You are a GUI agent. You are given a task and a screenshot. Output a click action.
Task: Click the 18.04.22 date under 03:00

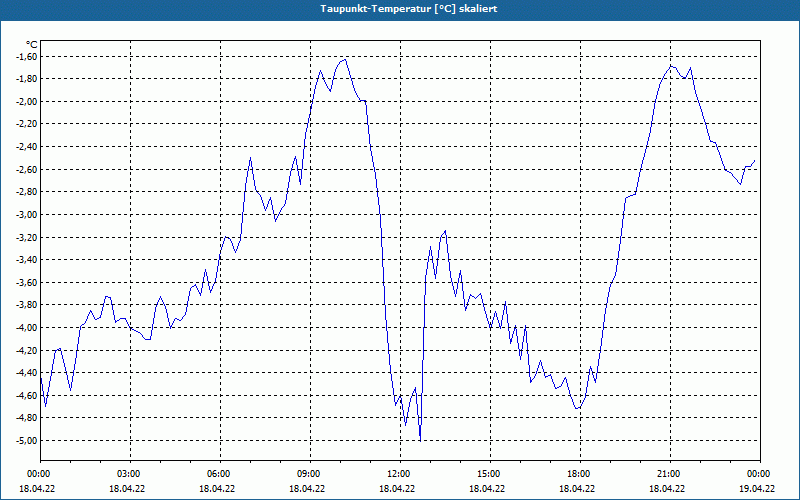point(127,488)
